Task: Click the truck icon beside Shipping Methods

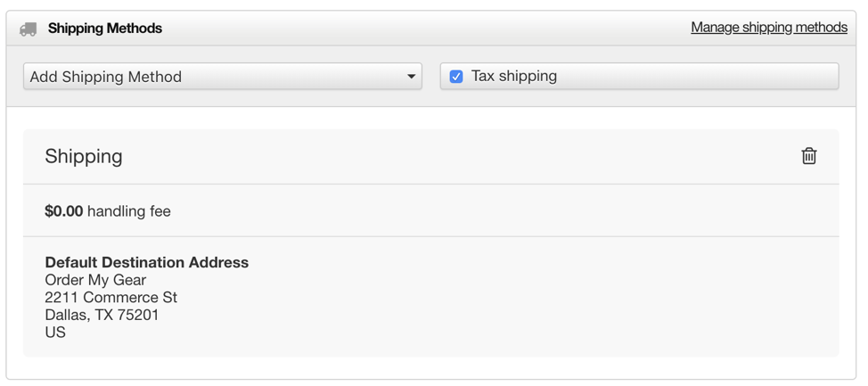Action: pos(29,29)
